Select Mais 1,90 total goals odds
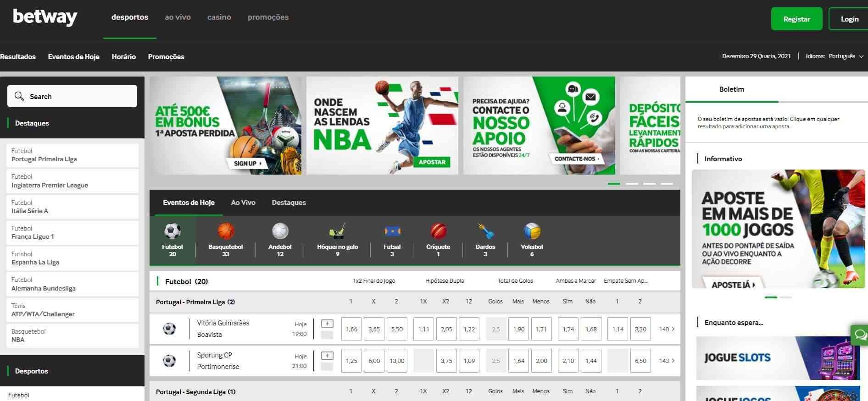The width and height of the screenshot is (868, 401). [x=519, y=329]
